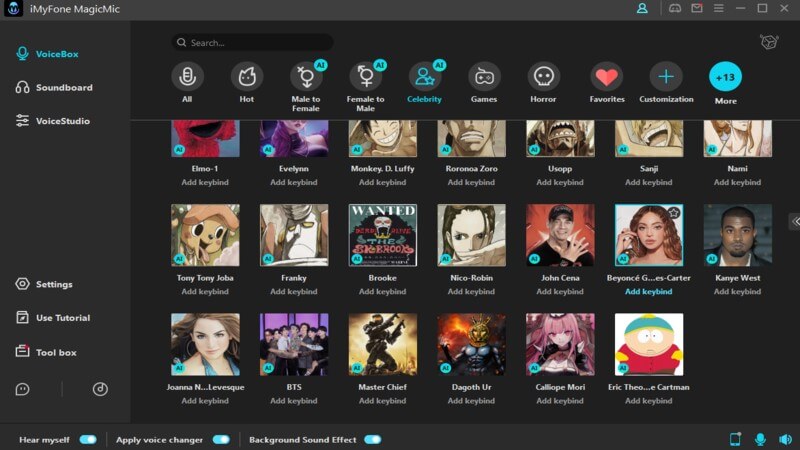Open Settings in the sidebar

click(44, 284)
